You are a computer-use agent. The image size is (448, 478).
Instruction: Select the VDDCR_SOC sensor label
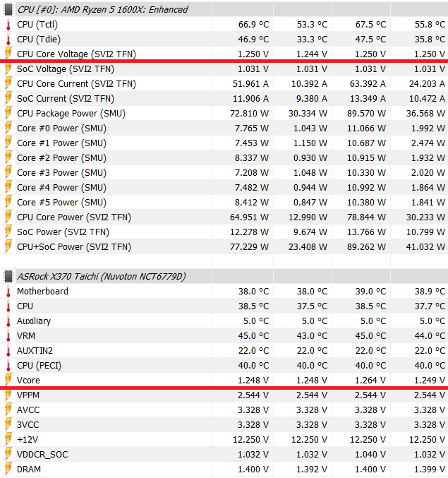42,455
